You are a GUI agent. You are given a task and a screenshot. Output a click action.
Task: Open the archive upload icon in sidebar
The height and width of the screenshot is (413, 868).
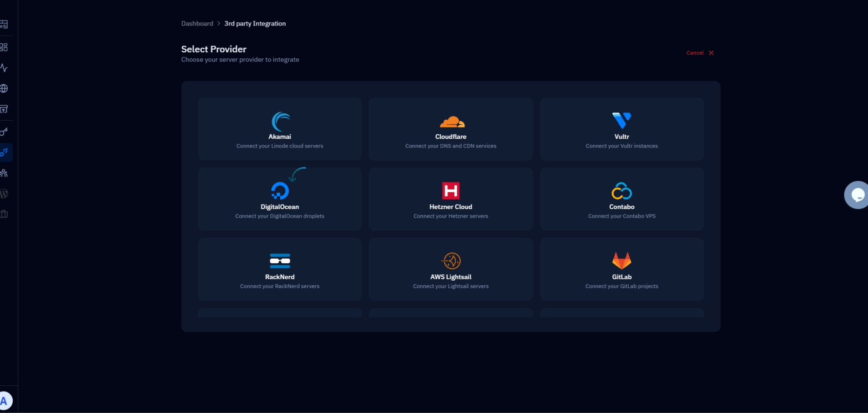pyautogui.click(x=4, y=109)
